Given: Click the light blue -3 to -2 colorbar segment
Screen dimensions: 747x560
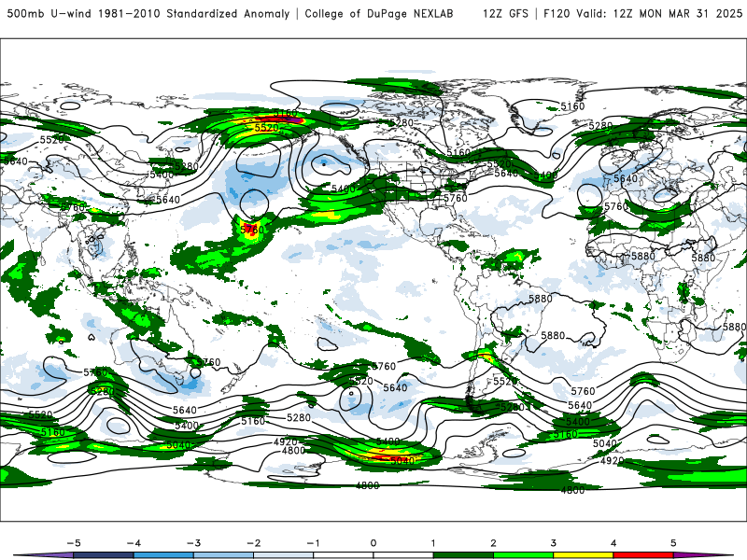Looking at the screenshot, I should (223, 555).
